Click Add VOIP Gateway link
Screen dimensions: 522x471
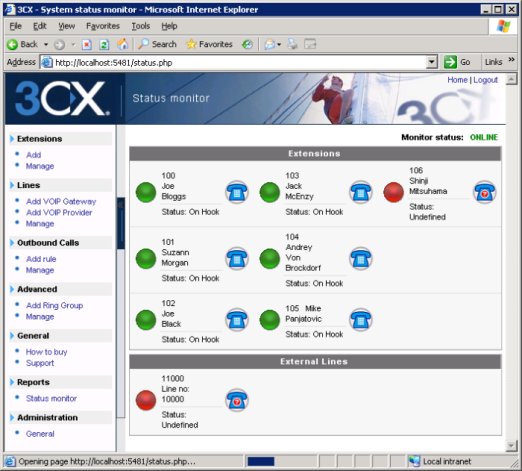pyautogui.click(x=61, y=201)
